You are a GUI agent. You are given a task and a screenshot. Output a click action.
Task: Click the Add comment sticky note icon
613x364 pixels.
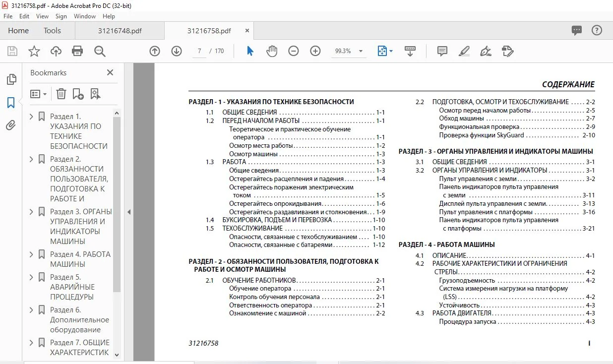coord(442,51)
